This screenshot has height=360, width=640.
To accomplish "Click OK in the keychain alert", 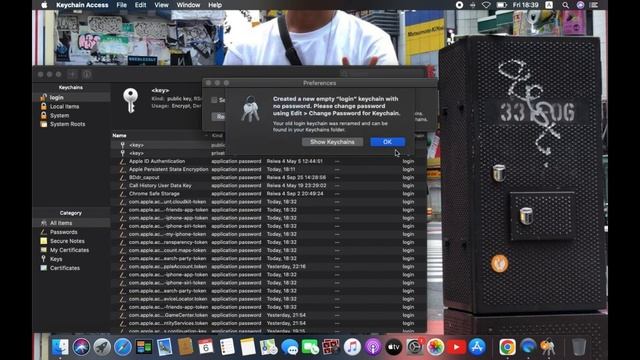I will click(x=387, y=142).
